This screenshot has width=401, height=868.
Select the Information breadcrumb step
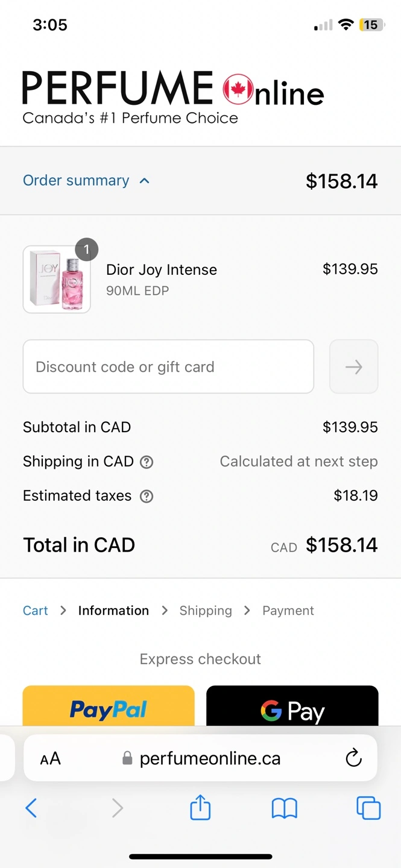click(x=113, y=611)
